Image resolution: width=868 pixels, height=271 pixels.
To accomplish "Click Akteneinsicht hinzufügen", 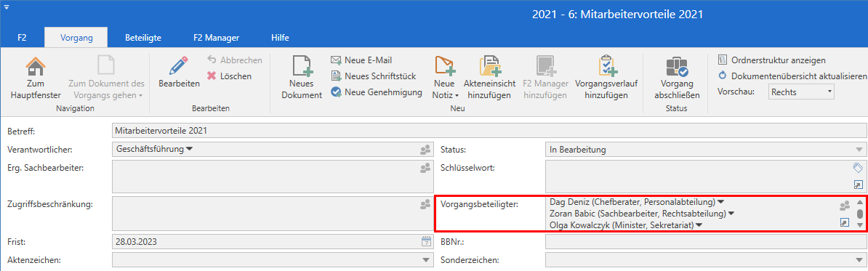I will 489,78.
